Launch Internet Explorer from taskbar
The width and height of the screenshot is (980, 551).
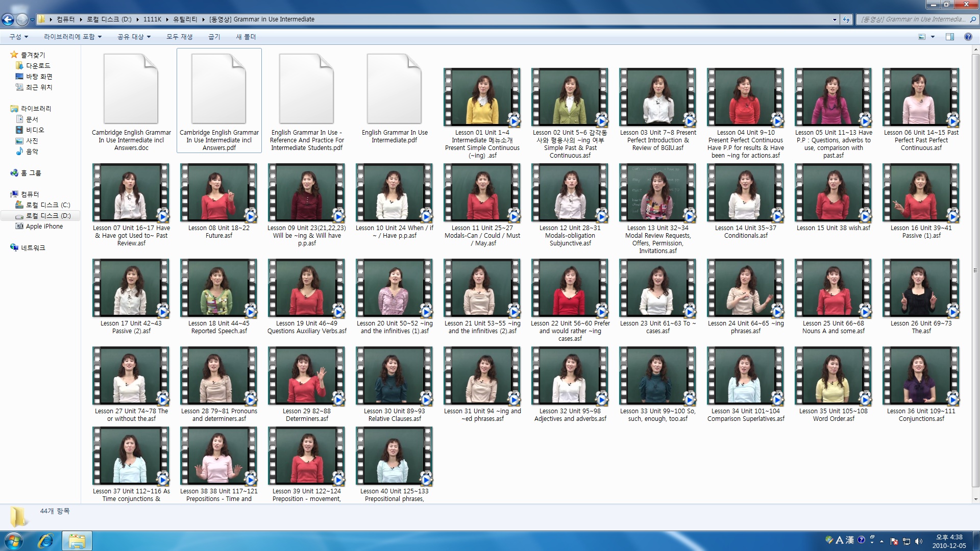pos(46,541)
